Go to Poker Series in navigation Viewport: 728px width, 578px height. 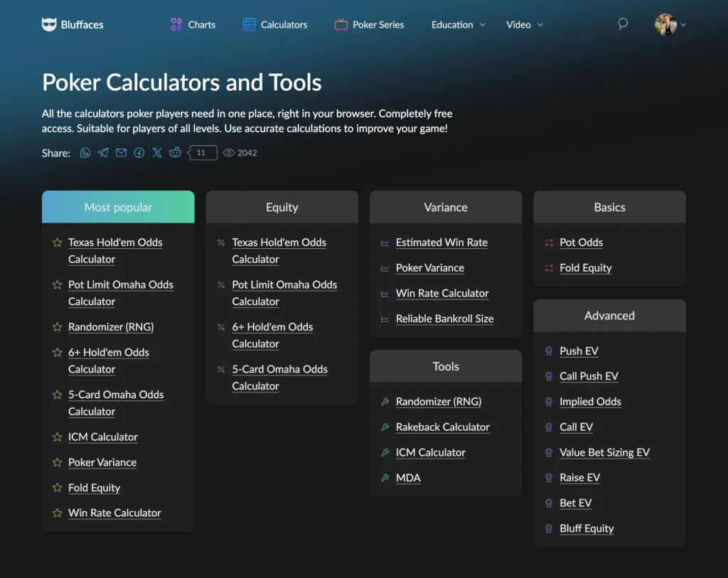click(x=369, y=25)
